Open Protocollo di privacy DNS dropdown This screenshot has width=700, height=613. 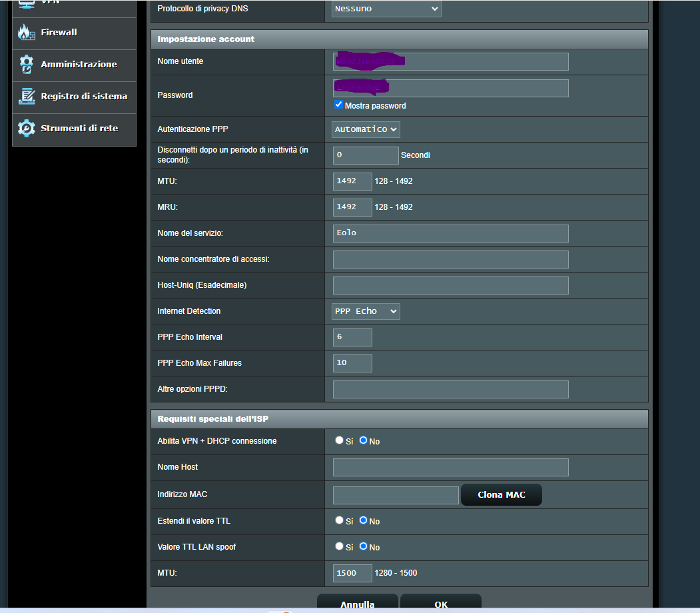[386, 9]
